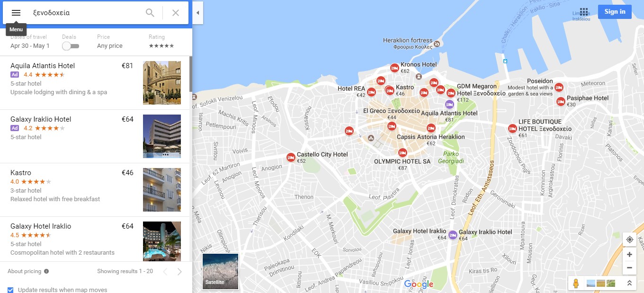Viewport: 644px width, 293px height.
Task: Zoom out with the minus icon
Action: click(x=629, y=267)
